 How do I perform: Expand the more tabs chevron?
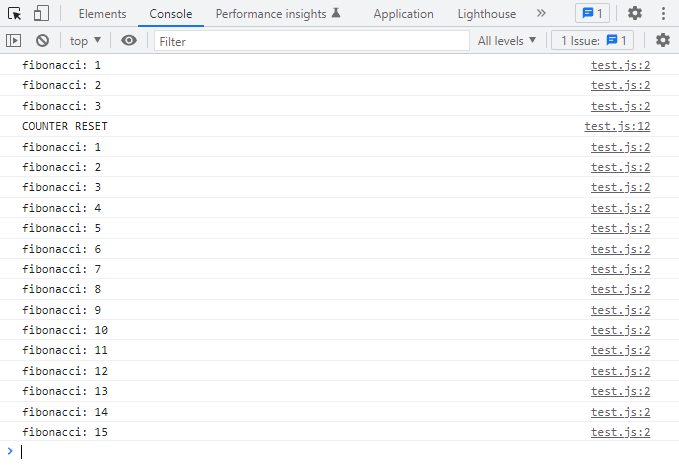pos(541,14)
